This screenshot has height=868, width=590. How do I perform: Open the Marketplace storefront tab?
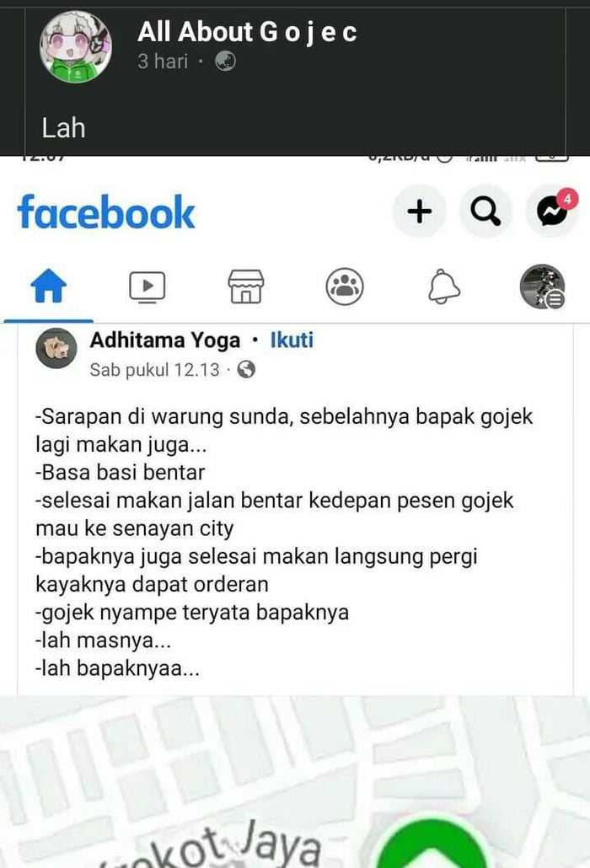point(246,287)
